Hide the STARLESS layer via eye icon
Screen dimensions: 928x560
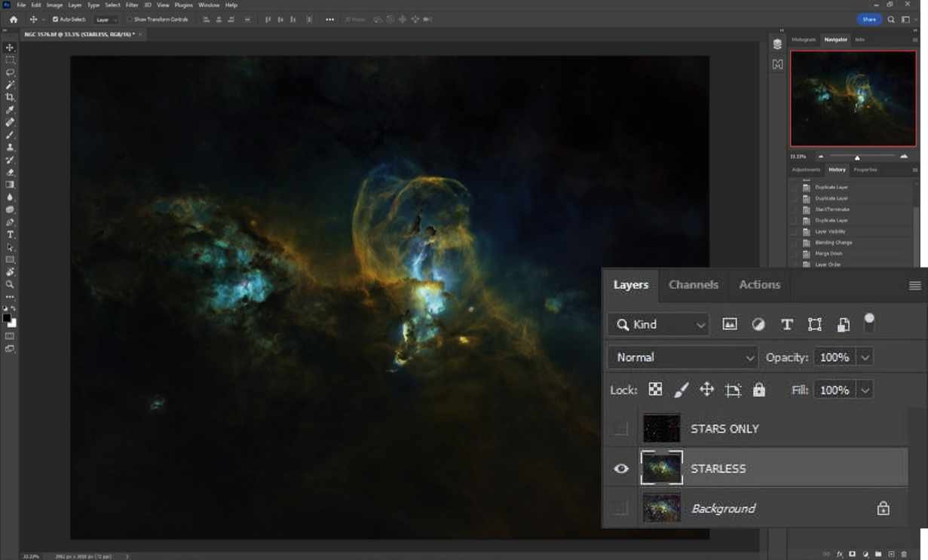pos(621,469)
